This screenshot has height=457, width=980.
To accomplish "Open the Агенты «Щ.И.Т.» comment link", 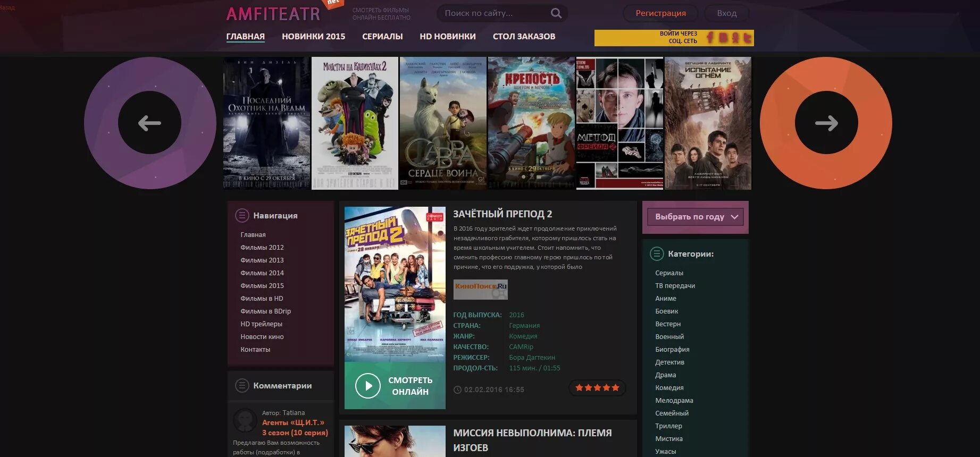I will (x=295, y=428).
